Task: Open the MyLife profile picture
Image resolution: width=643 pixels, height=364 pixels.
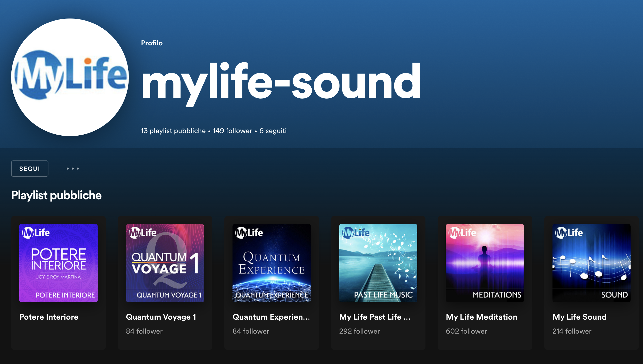Action: point(70,77)
